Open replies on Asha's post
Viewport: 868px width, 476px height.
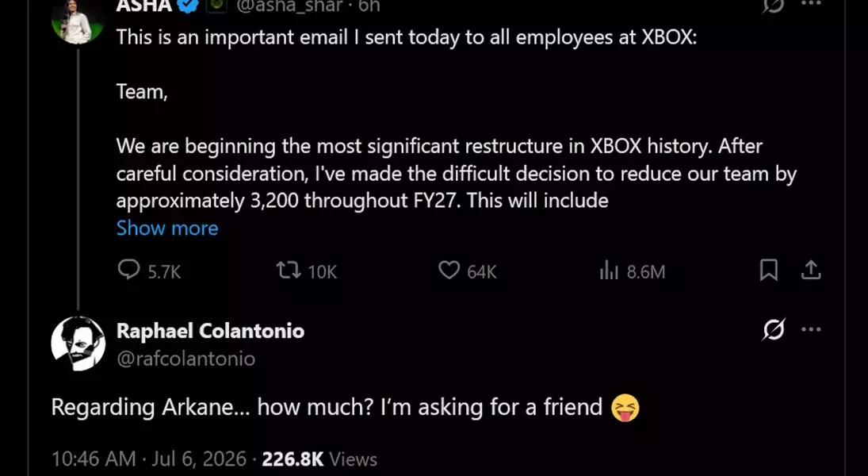[149, 271]
